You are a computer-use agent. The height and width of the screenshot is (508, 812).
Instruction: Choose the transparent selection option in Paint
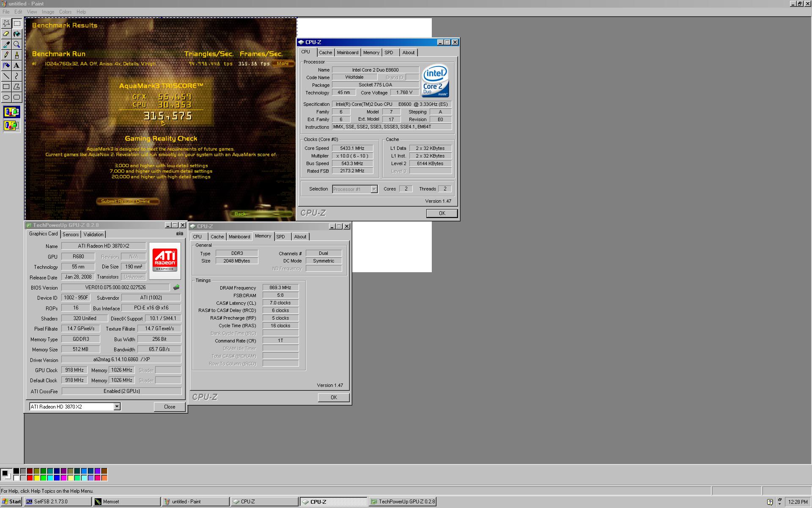[x=11, y=125]
